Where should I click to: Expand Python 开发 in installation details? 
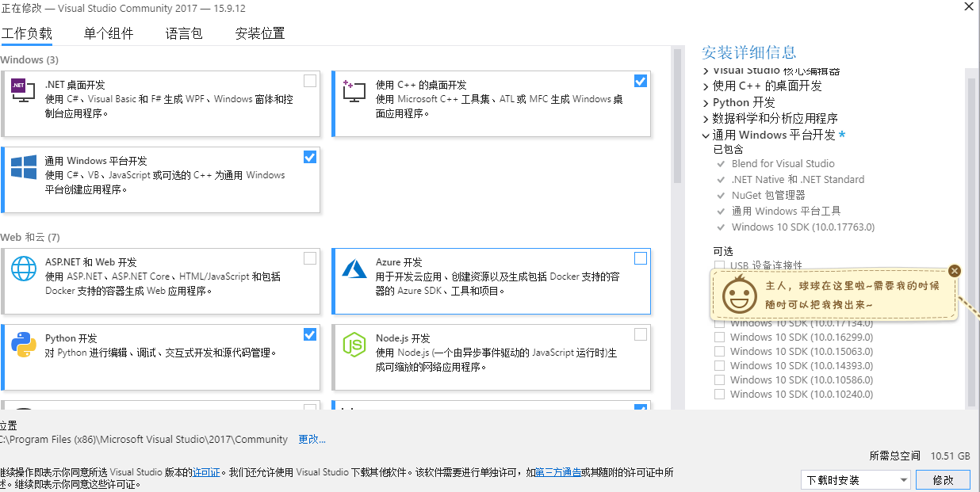click(706, 103)
